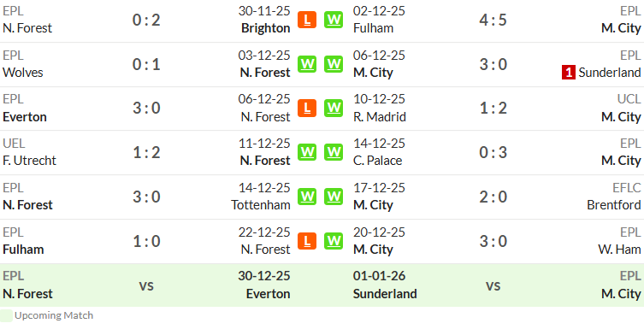Click the Upcoming Match legend swatch

point(6,315)
